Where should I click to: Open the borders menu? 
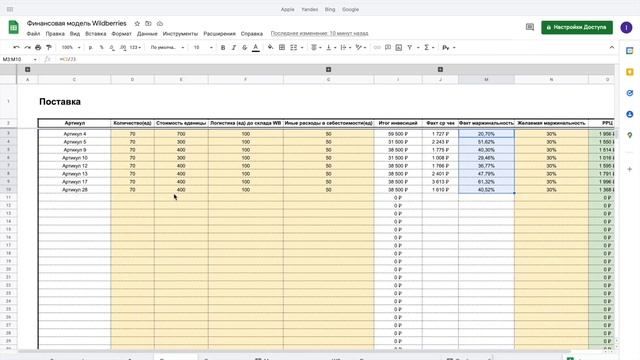[282, 47]
